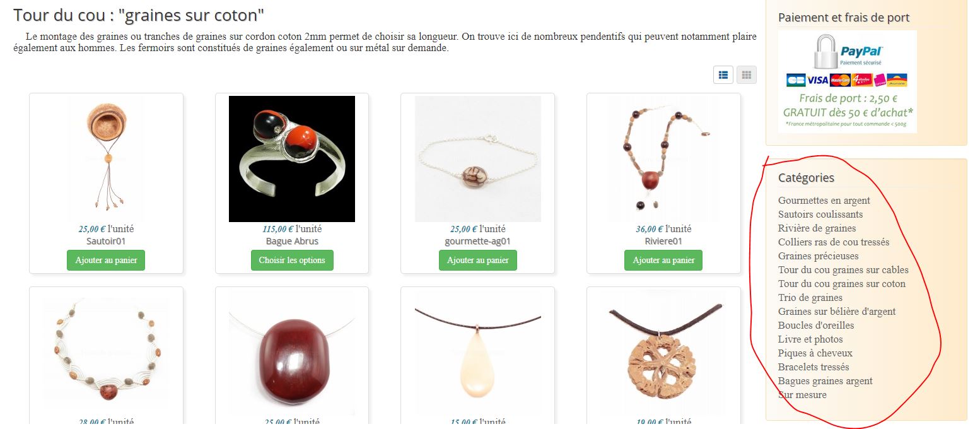Image resolution: width=980 pixels, height=429 pixels.
Task: Choose options for Bague Abrus
Action: [x=292, y=260]
